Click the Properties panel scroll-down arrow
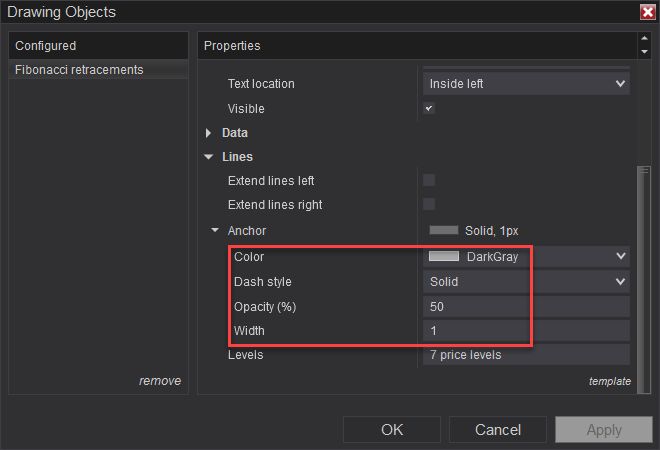660x450 pixels. (x=643, y=51)
